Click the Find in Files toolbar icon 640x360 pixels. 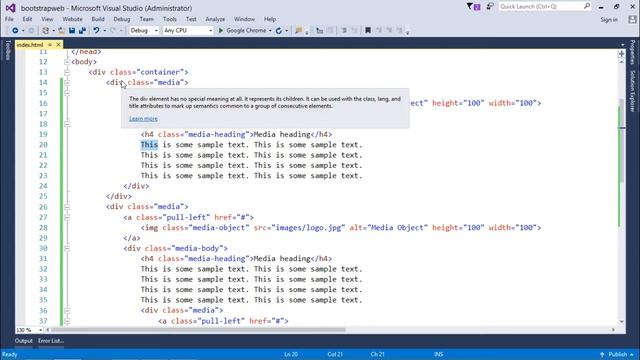pyautogui.click(x=298, y=31)
